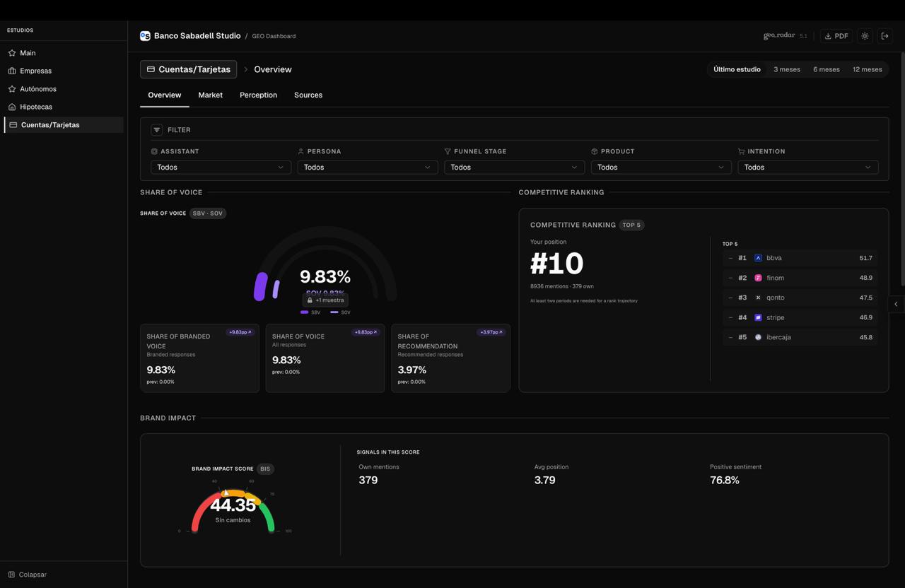Open the Intention filter dropdown
905x588 pixels.
807,167
